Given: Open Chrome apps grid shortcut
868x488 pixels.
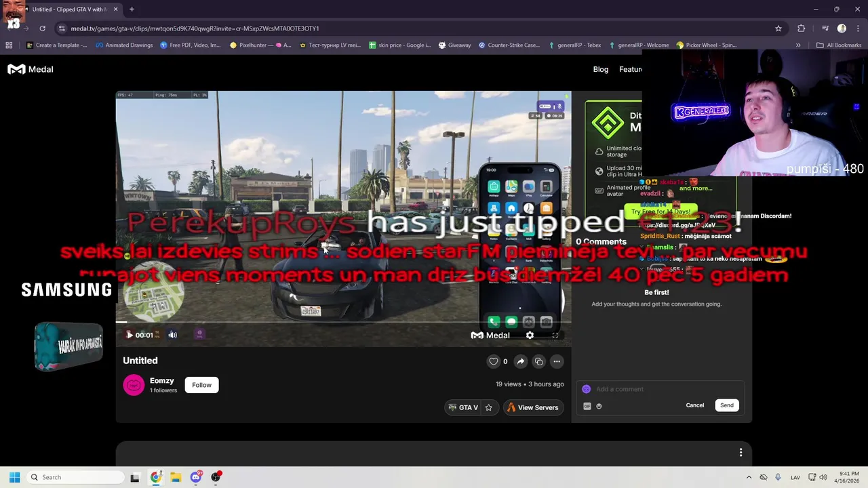Looking at the screenshot, I should (9, 45).
